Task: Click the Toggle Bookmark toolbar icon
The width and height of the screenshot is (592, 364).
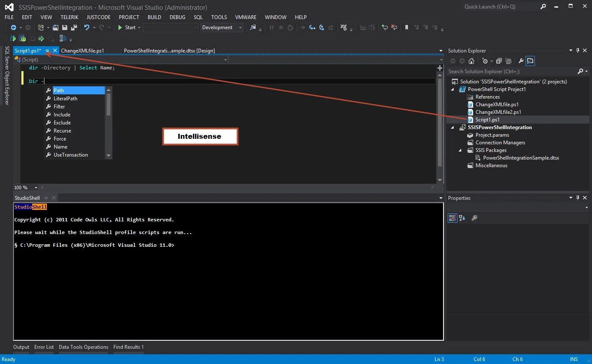Action: [x=406, y=28]
